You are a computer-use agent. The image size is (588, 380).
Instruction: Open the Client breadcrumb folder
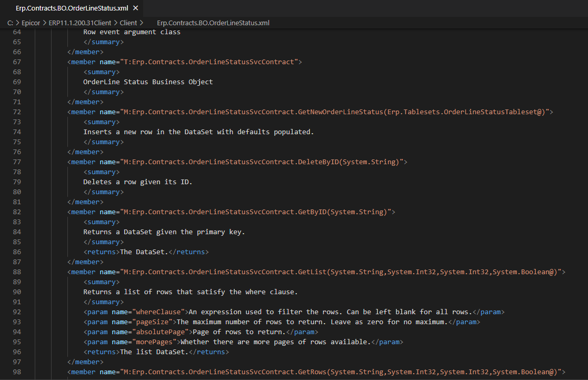coord(128,23)
